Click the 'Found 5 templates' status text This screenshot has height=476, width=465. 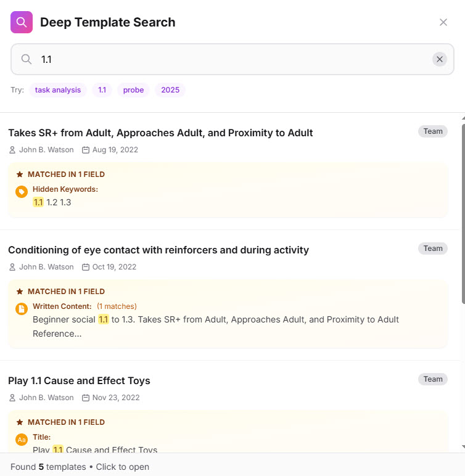[48, 467]
